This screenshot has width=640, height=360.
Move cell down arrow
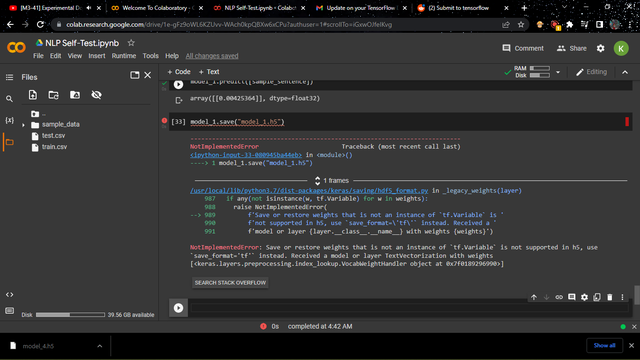tap(547, 297)
